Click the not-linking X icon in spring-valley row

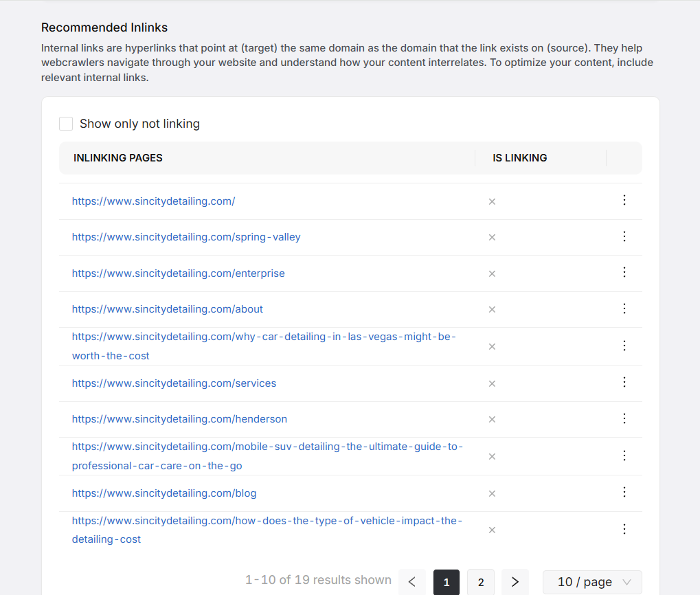tap(492, 238)
